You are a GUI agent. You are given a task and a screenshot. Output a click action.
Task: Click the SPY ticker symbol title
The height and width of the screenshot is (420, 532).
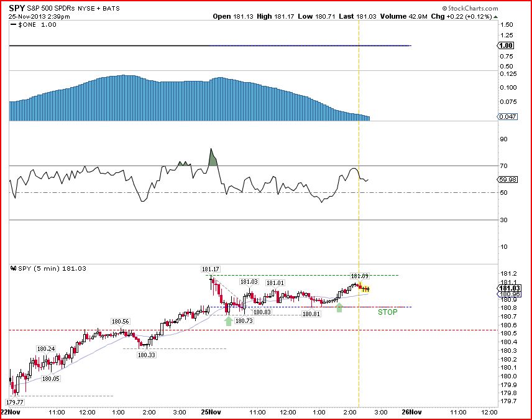point(17,8)
